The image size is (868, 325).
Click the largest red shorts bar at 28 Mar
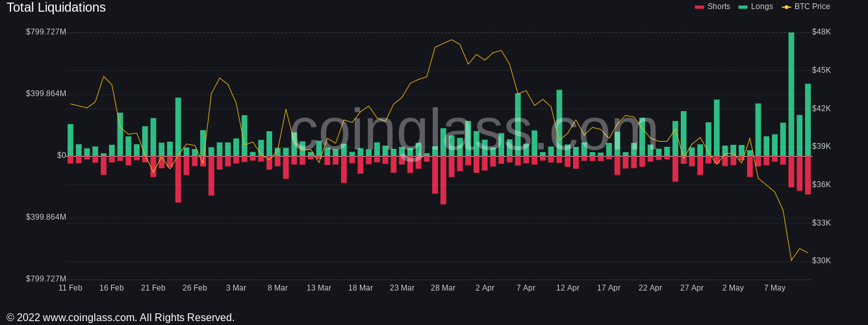[x=443, y=181]
